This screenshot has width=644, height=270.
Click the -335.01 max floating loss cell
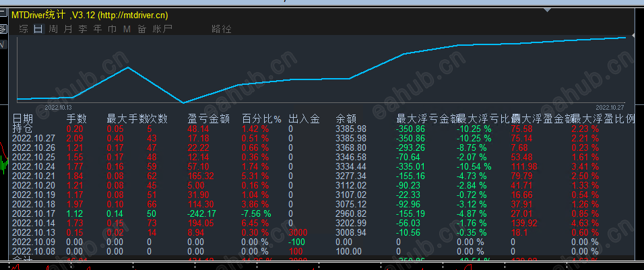coord(411,166)
